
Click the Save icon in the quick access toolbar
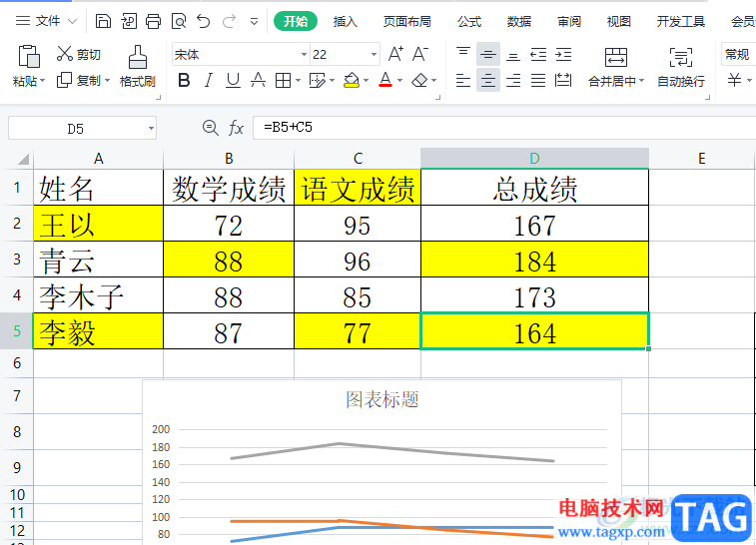(103, 21)
